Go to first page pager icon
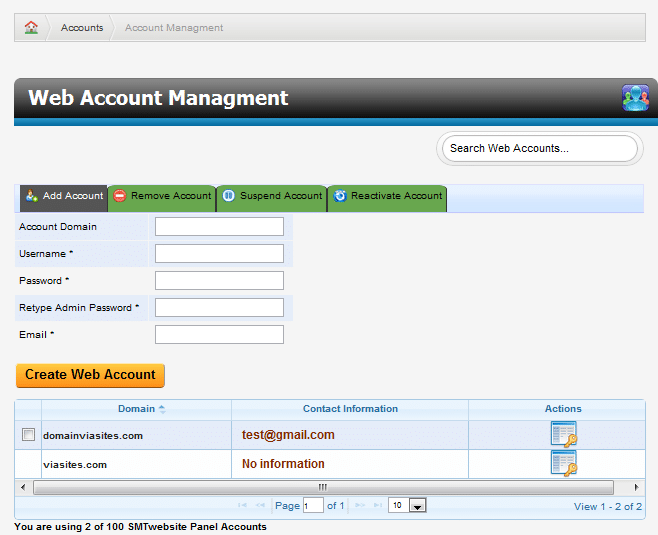Viewport: 658px width, 535px height. click(243, 506)
